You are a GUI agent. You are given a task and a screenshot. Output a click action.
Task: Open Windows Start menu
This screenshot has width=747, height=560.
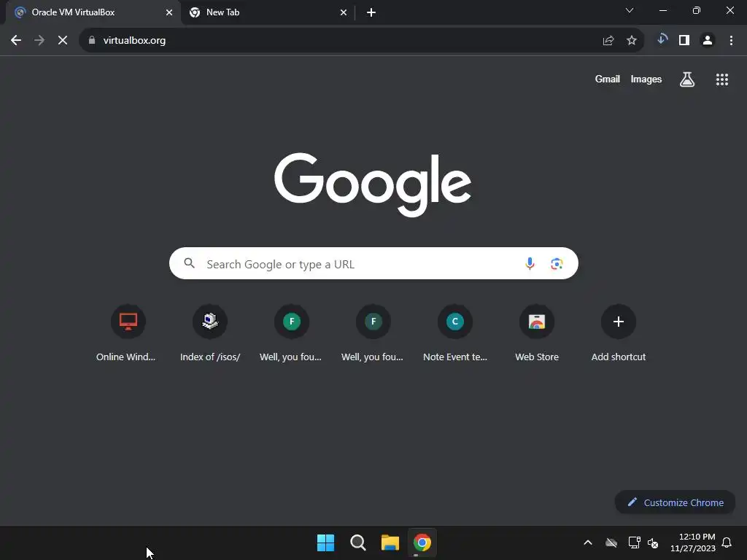(x=325, y=542)
